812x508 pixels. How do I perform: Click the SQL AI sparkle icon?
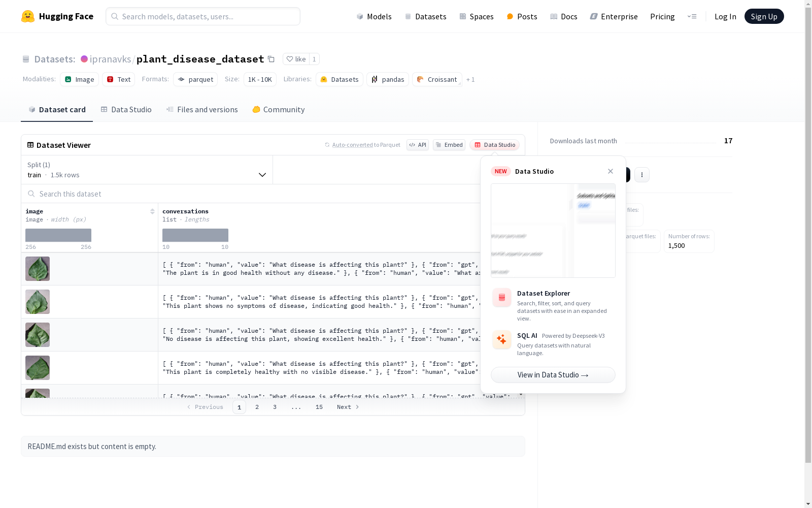point(502,340)
